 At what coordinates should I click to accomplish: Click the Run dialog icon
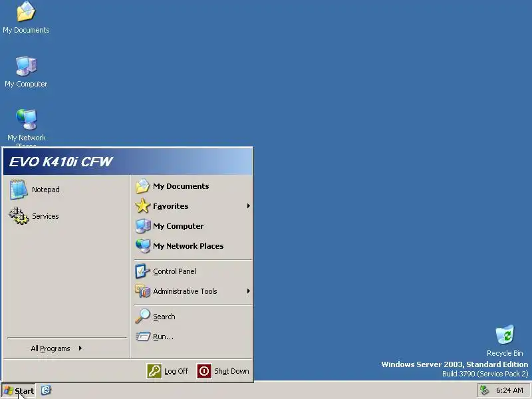142,336
